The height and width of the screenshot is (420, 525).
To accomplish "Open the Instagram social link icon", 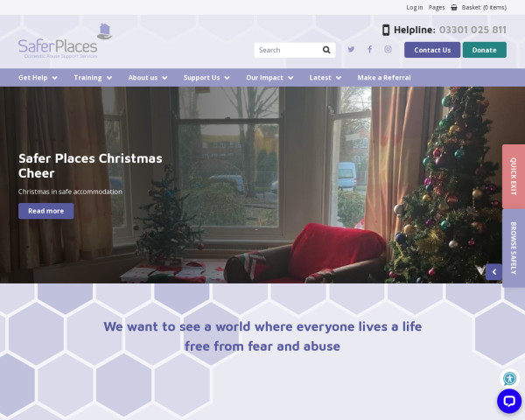I will pyautogui.click(x=388, y=50).
